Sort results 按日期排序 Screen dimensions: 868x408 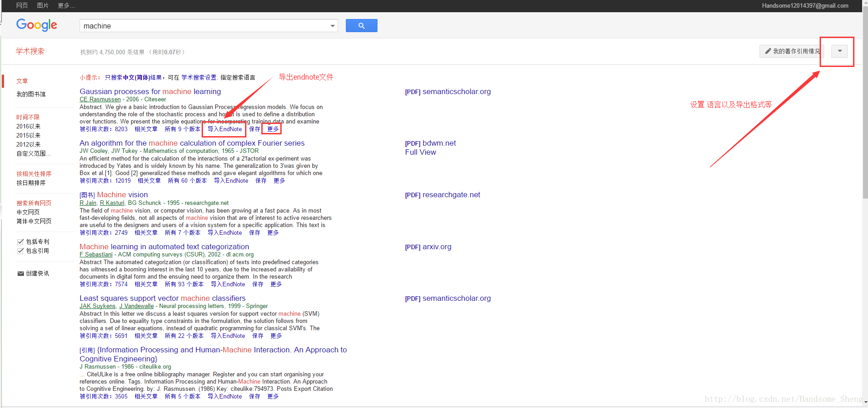click(31, 183)
